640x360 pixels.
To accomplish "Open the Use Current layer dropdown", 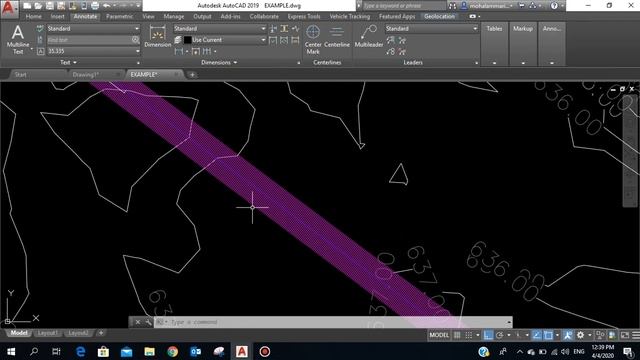I will pos(225,40).
